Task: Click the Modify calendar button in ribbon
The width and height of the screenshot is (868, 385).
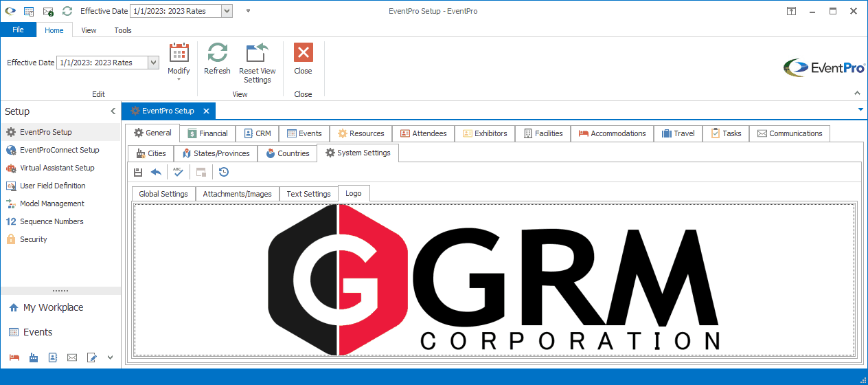Action: tap(179, 63)
